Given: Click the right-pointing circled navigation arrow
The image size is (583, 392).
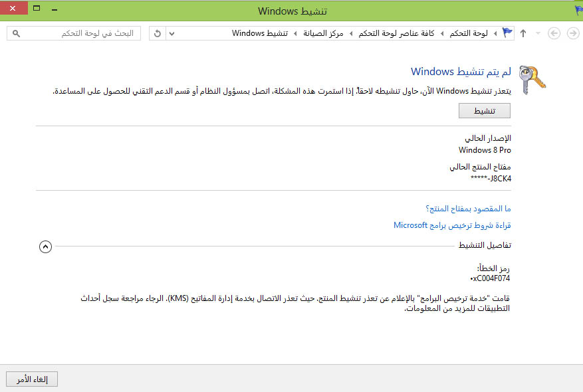Looking at the screenshot, I should point(573,33).
